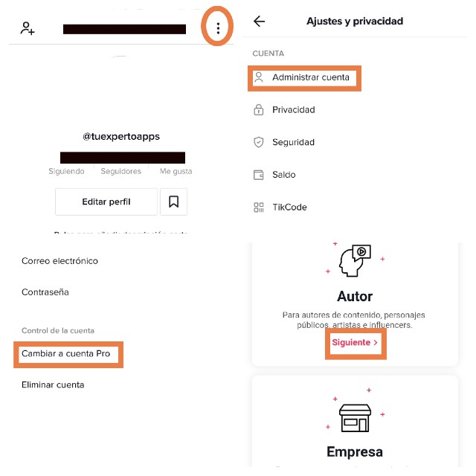Click the Saldo wallet icon

pos(259,175)
